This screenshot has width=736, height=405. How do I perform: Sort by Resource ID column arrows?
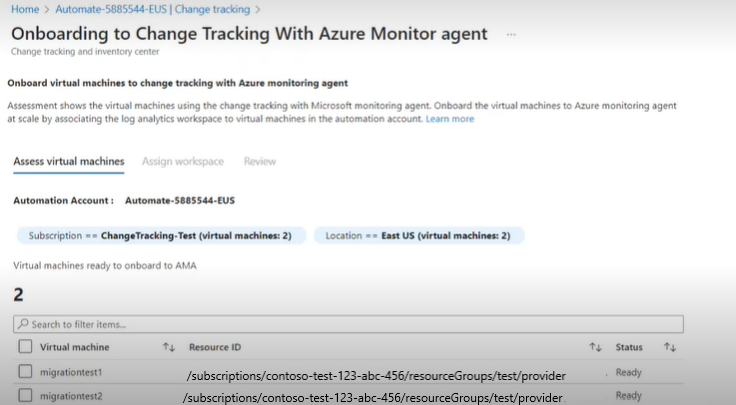point(595,347)
